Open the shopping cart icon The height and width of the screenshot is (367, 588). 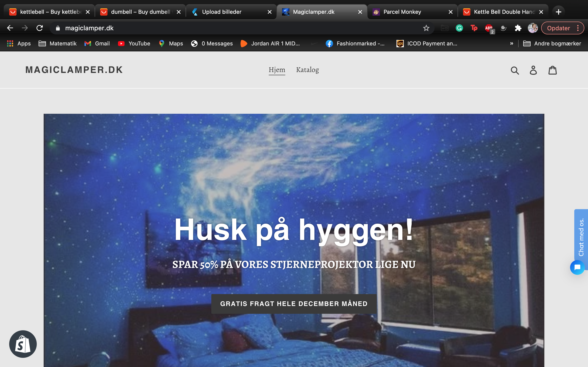[553, 70]
